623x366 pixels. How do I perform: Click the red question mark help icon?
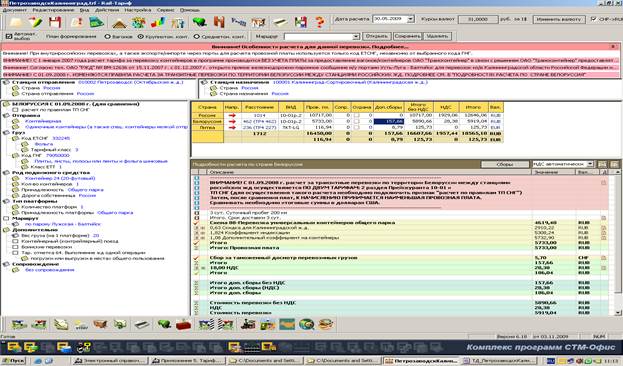[x=320, y=22]
